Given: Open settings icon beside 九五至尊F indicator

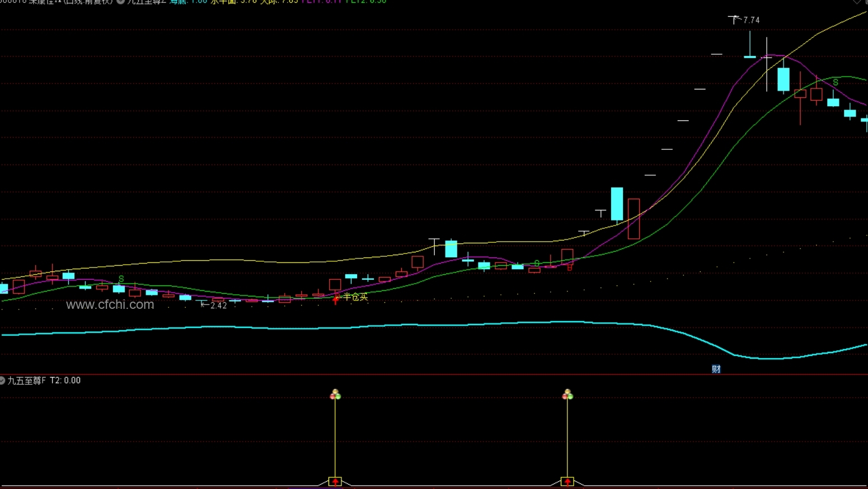Looking at the screenshot, I should point(2,380).
